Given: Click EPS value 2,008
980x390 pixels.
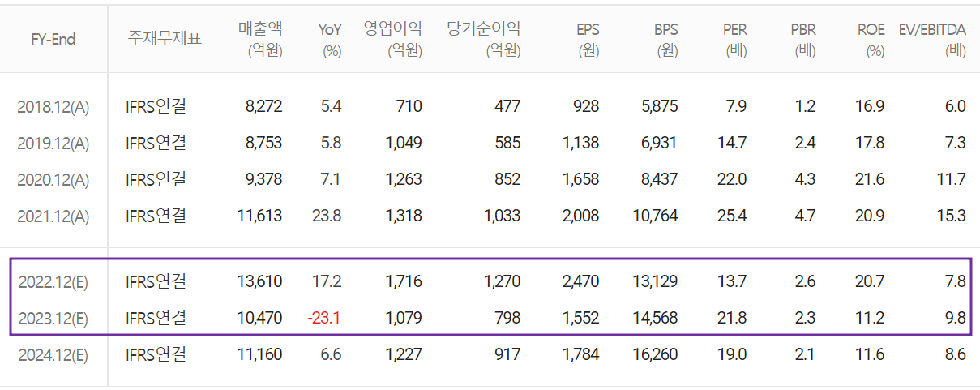Looking at the screenshot, I should 580,216.
